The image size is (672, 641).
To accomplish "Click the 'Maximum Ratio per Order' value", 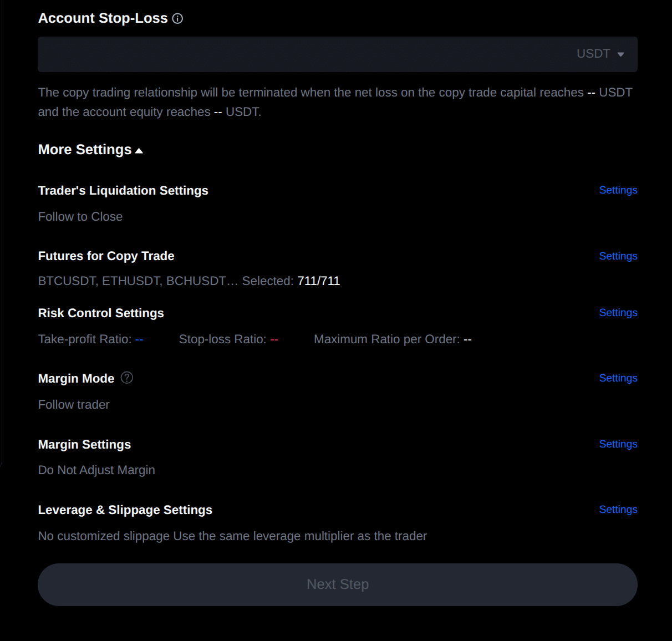I will (467, 339).
